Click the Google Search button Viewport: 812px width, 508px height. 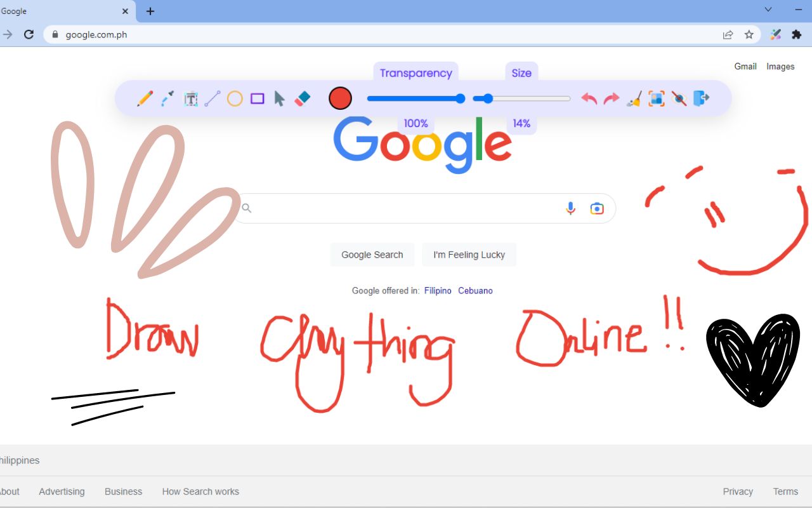[372, 255]
